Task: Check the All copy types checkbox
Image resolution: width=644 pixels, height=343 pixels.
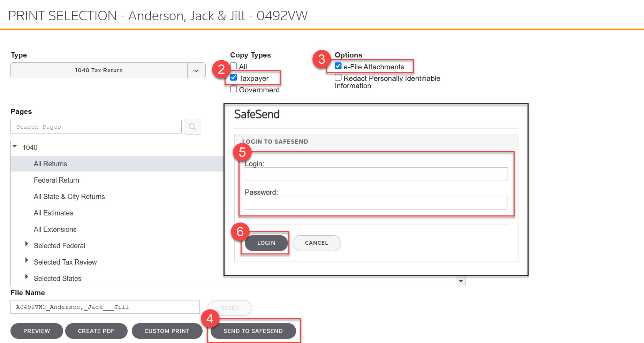Action: pos(234,66)
